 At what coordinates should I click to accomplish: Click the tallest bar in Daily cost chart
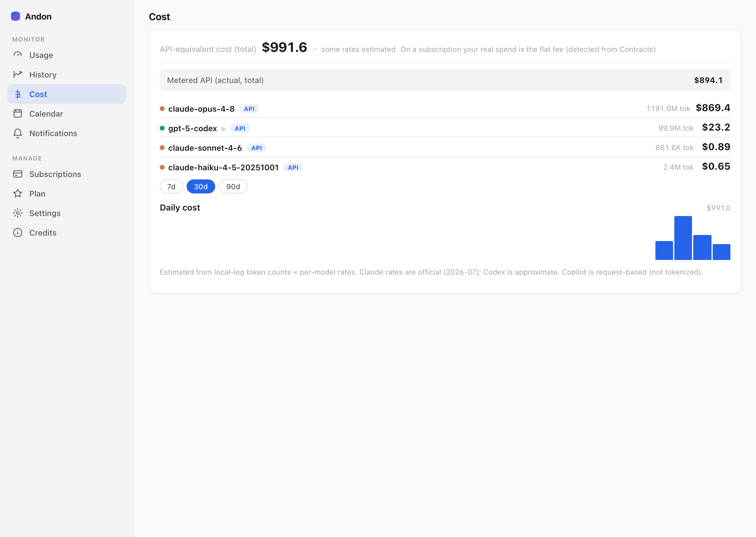683,238
